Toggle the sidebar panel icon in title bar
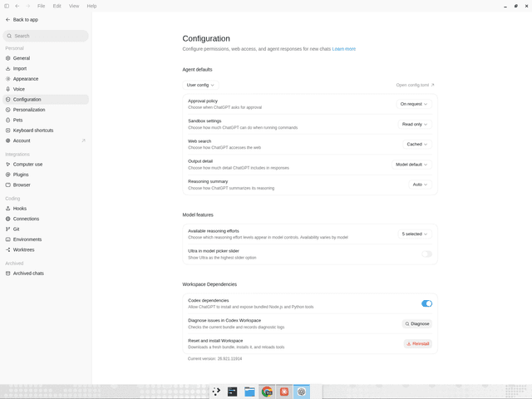 tap(7, 6)
